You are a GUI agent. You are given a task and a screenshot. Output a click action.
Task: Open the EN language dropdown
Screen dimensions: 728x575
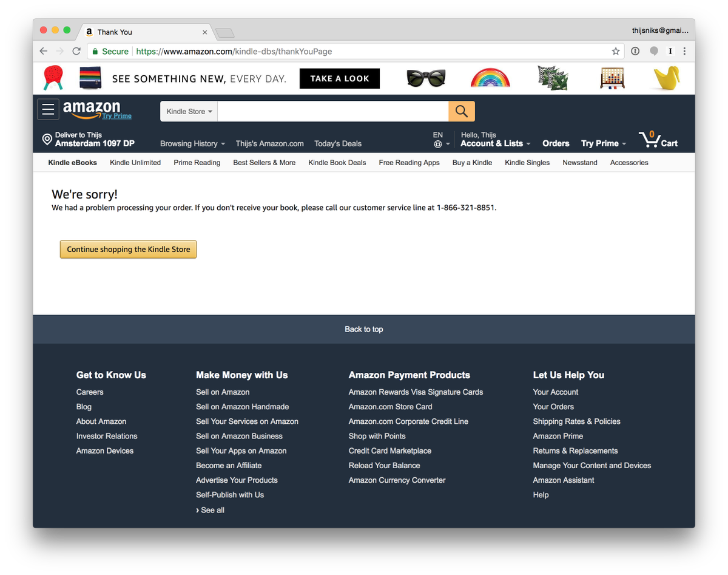442,140
